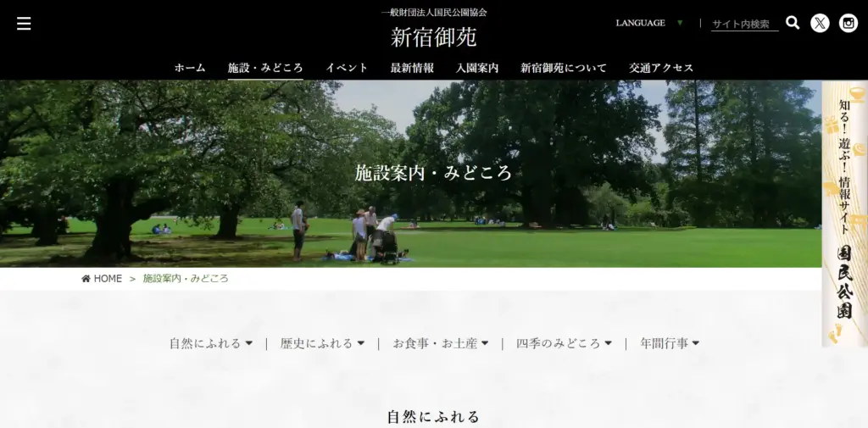Expand the 自然にふれる anchor dropdown
The image size is (868, 428).
pyautogui.click(x=211, y=343)
